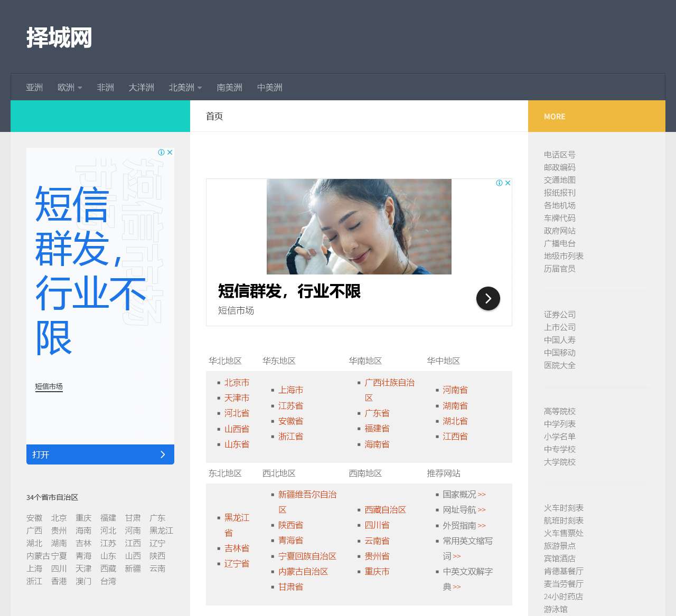The width and height of the screenshot is (676, 616).
Task: Click 短信市场 link in left ad
Action: pyautogui.click(x=49, y=386)
